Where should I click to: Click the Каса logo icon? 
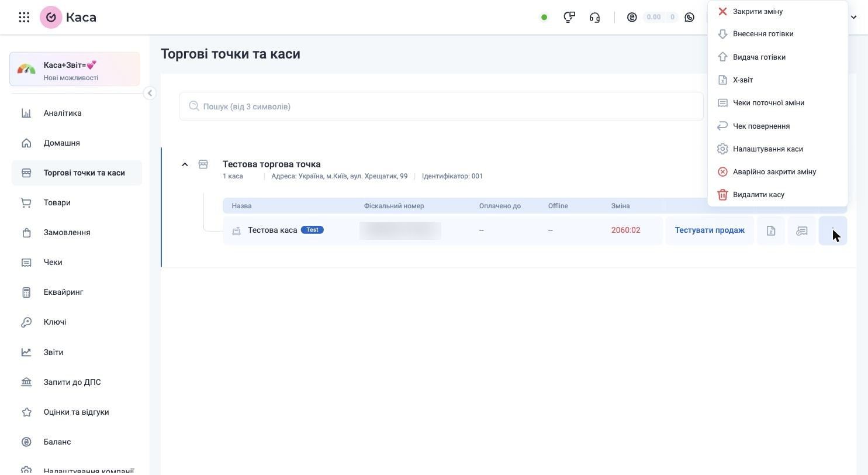[51, 18]
